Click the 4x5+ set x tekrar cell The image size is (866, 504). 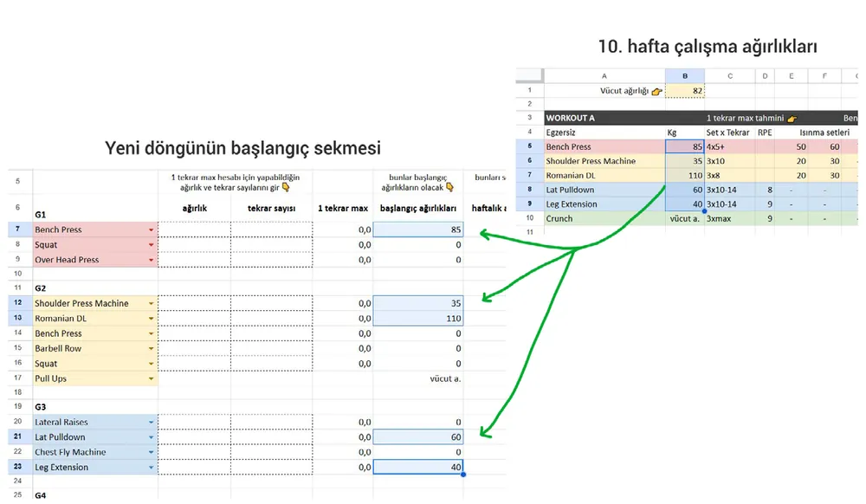coord(729,147)
